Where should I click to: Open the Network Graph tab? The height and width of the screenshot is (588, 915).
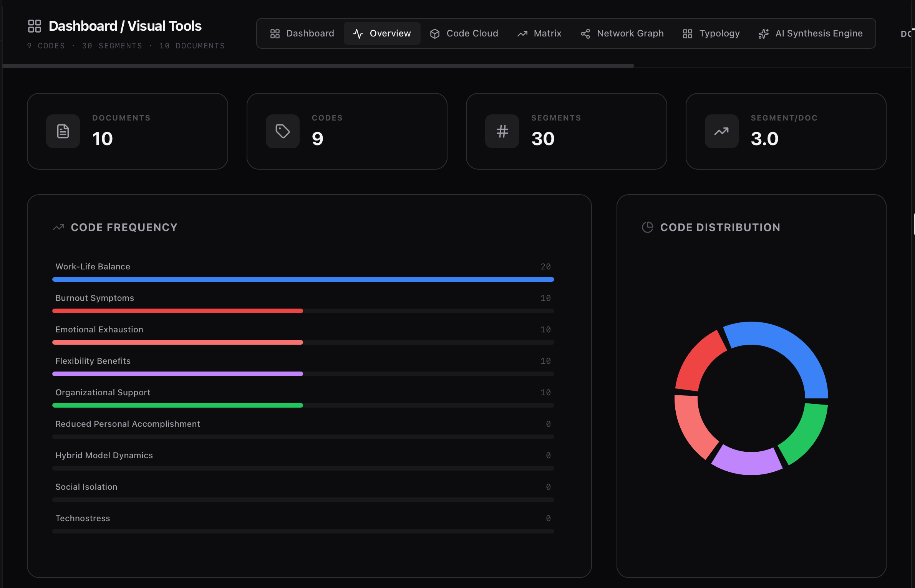coord(622,33)
